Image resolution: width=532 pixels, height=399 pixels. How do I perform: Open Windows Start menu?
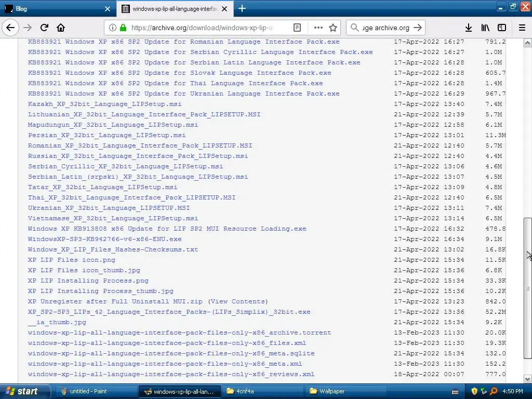click(25, 391)
